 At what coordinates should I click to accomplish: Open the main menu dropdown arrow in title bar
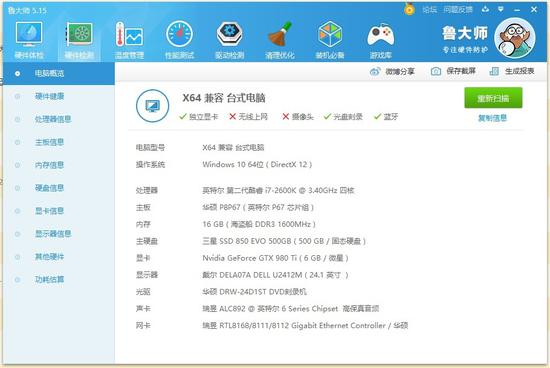pos(501,9)
